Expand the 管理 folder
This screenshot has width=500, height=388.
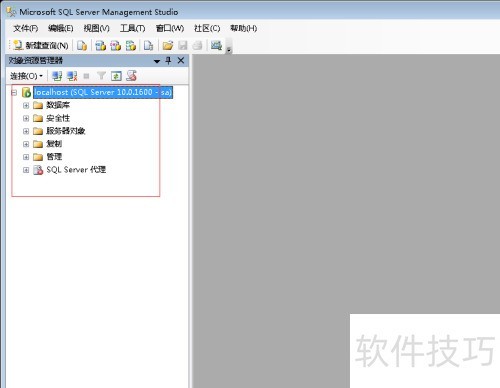point(26,157)
